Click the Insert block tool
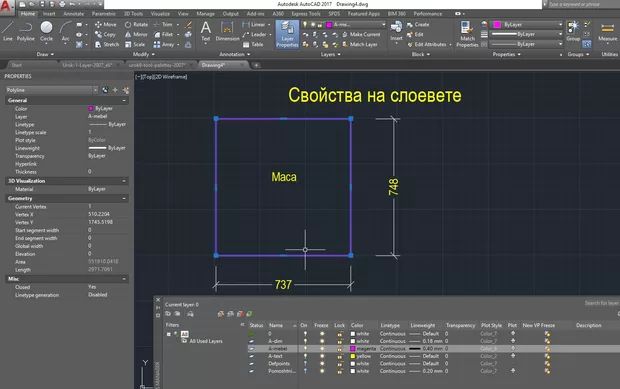 point(396,31)
